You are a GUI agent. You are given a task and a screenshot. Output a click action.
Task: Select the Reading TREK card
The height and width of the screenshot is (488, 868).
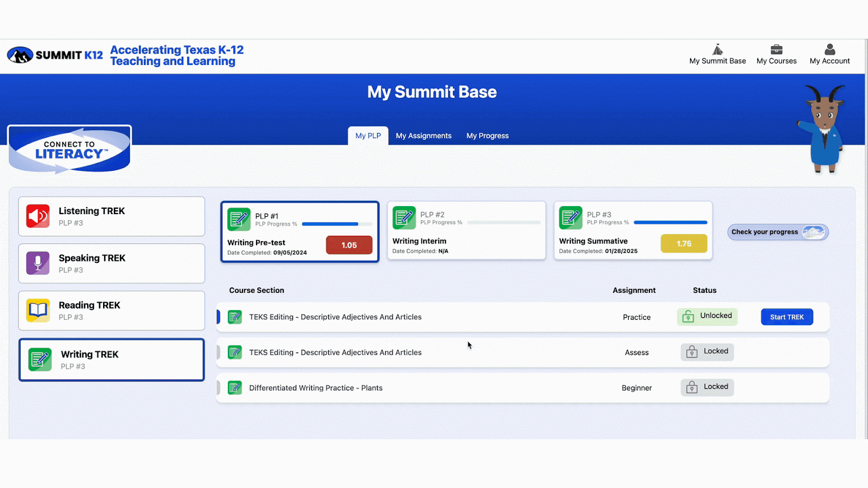pos(112,311)
